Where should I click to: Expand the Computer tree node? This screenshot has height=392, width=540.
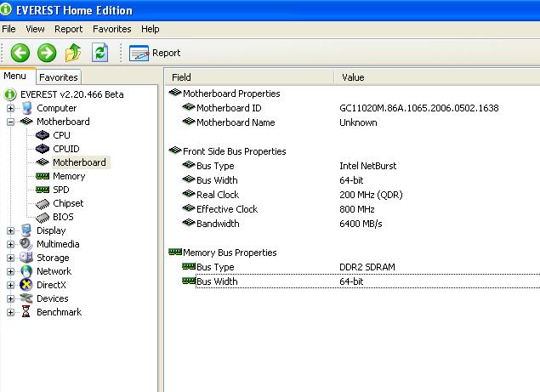11,108
